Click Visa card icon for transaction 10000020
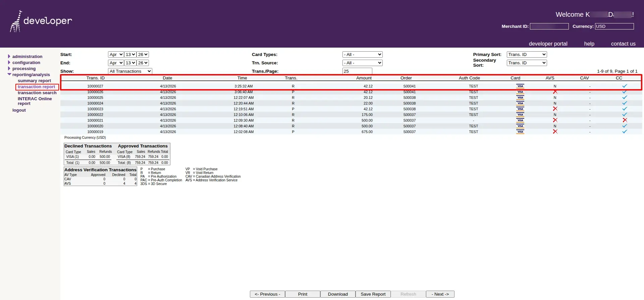Image resolution: width=644 pixels, height=300 pixels. 520,126
